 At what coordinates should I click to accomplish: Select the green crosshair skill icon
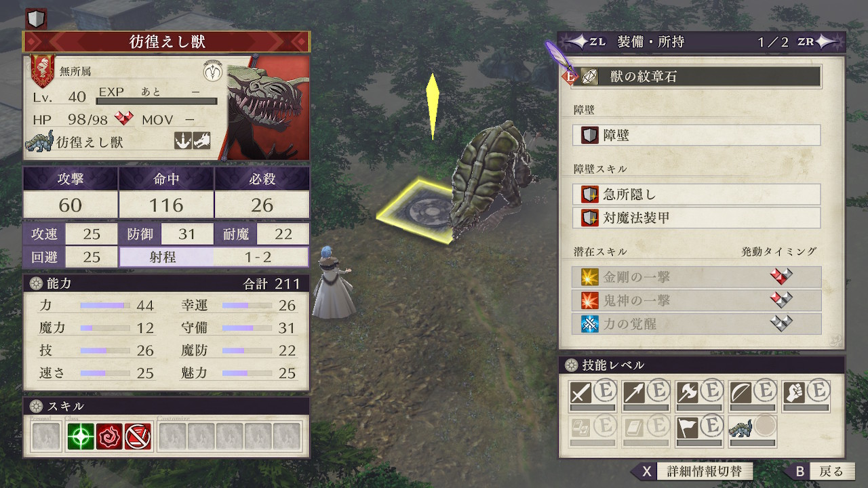pos(80,436)
